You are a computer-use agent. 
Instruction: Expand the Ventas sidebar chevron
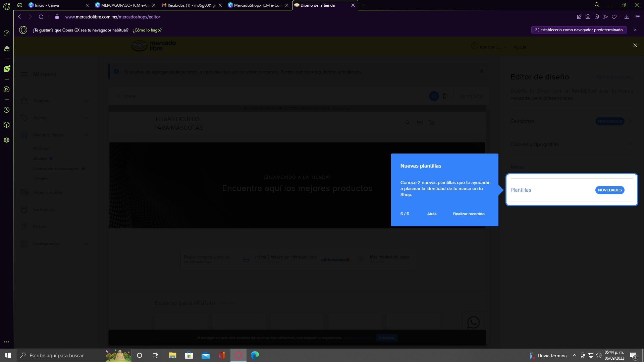pyautogui.click(x=86, y=118)
